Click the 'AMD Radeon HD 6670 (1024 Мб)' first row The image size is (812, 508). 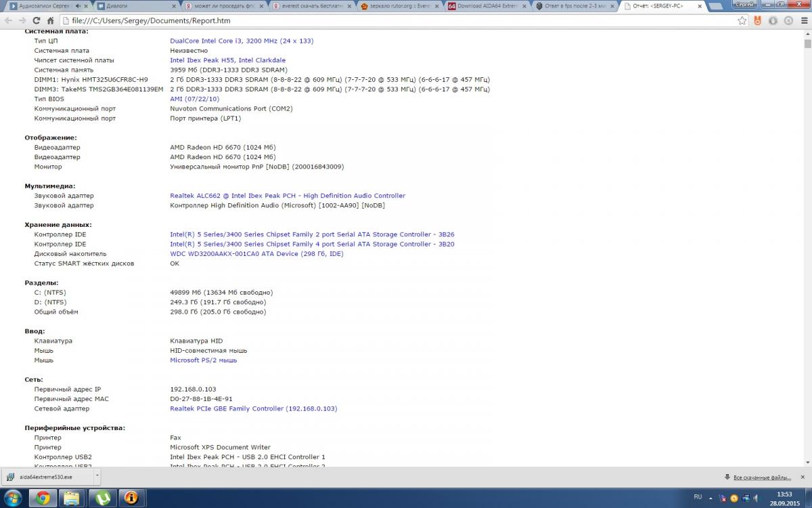tap(223, 147)
